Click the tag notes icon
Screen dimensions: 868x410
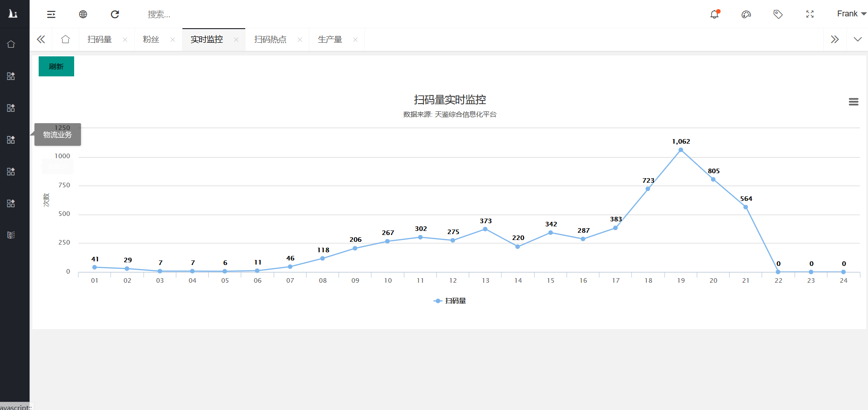pyautogui.click(x=778, y=15)
